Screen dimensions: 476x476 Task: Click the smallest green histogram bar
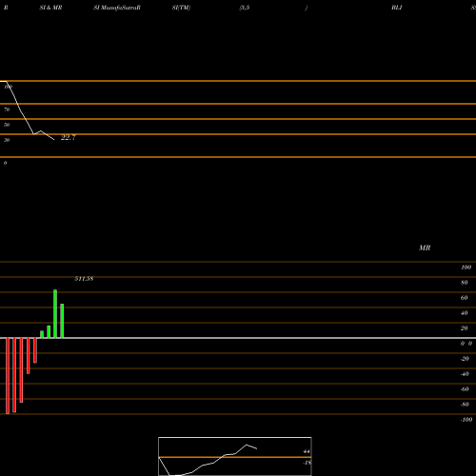click(x=42, y=334)
